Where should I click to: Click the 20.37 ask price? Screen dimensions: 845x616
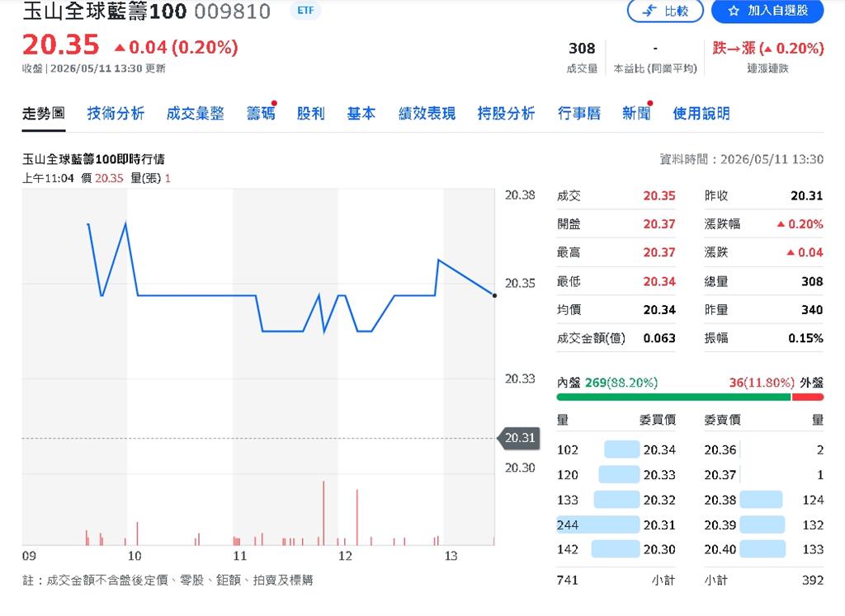pos(720,475)
